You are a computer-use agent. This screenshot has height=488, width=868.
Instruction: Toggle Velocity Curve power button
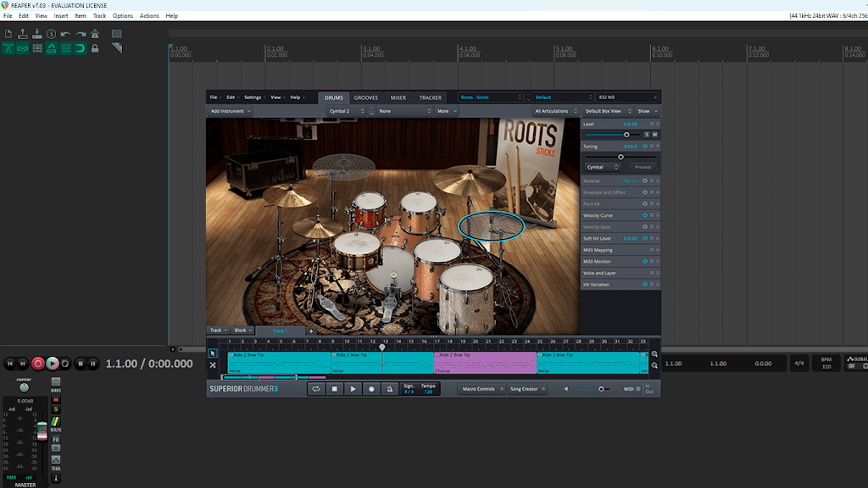[x=645, y=215]
